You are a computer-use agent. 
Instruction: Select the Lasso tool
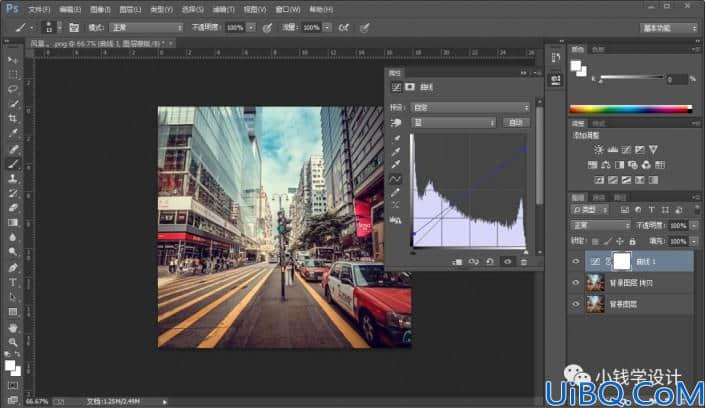coord(13,90)
